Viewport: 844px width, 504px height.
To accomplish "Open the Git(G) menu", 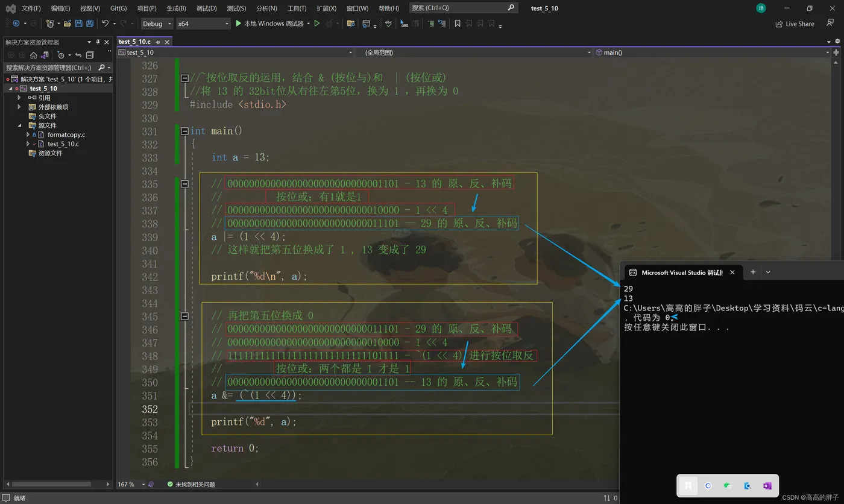I will click(x=118, y=8).
